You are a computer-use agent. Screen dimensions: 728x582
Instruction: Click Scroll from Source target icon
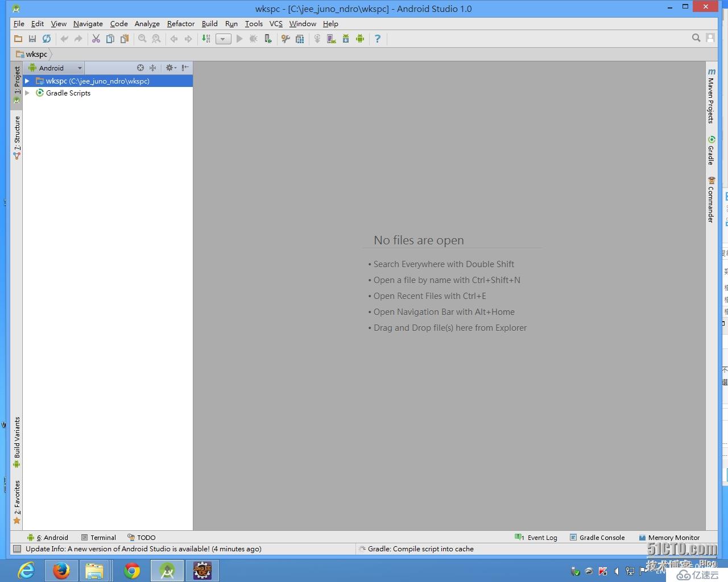(x=140, y=68)
